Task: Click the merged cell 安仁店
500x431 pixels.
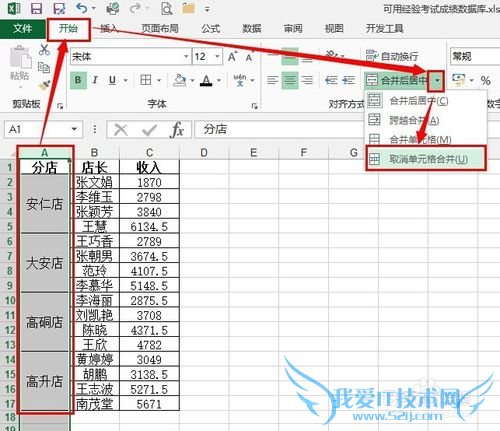Action: pyautogui.click(x=44, y=204)
